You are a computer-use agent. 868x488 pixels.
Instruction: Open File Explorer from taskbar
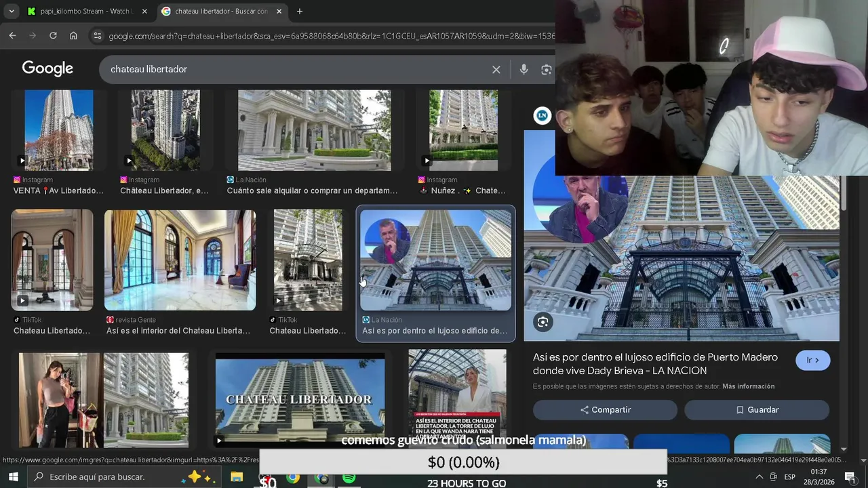(x=237, y=477)
